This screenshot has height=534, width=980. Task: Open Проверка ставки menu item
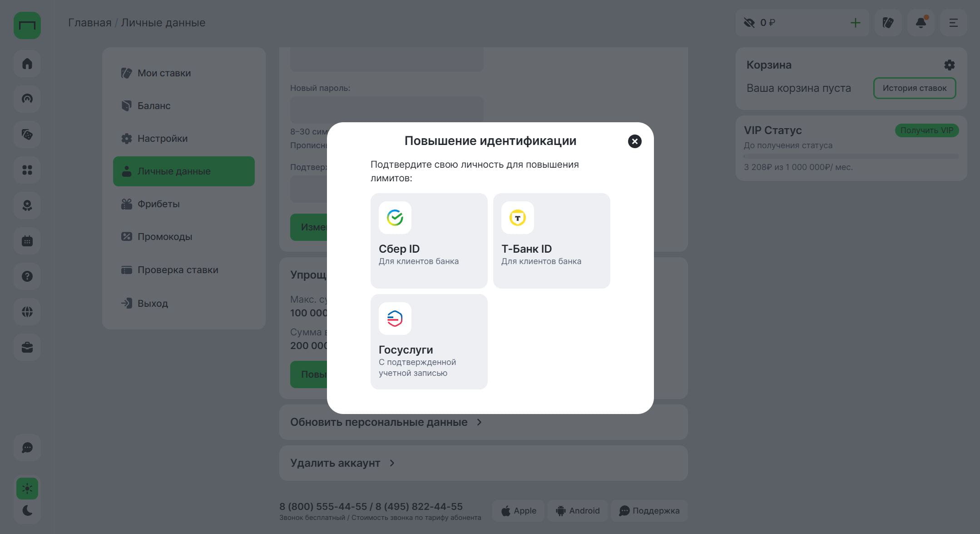184,270
